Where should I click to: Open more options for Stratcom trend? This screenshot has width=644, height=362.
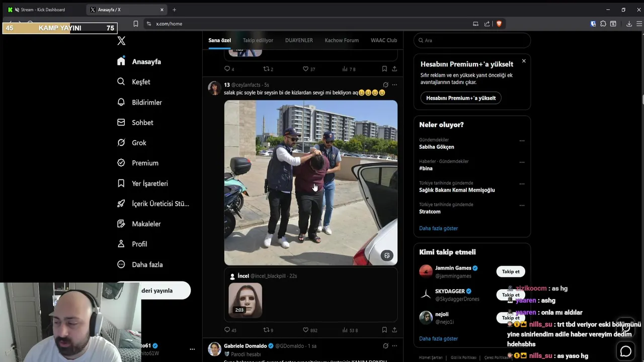[522, 206]
